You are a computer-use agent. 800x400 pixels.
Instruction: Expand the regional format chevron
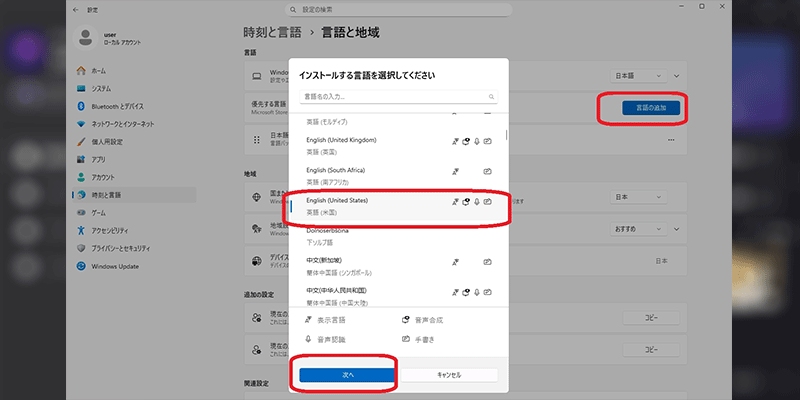pos(677,229)
